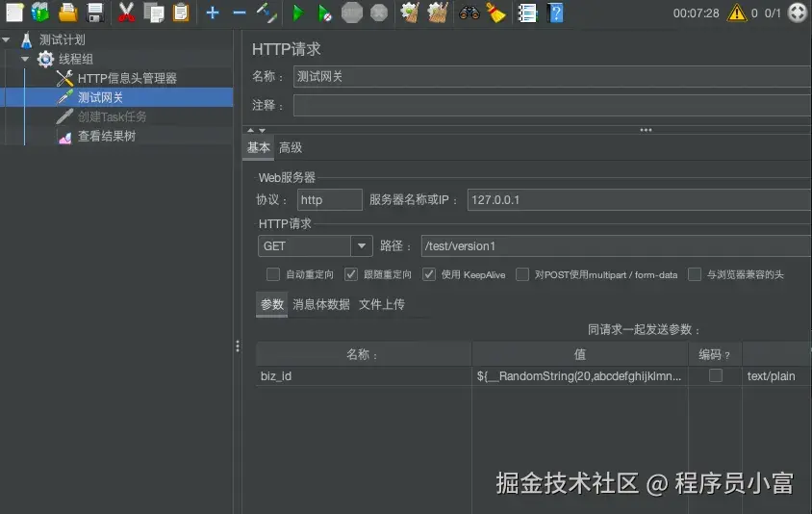
Task: Select the disabled 创建Task任务 sampler
Action: point(112,116)
